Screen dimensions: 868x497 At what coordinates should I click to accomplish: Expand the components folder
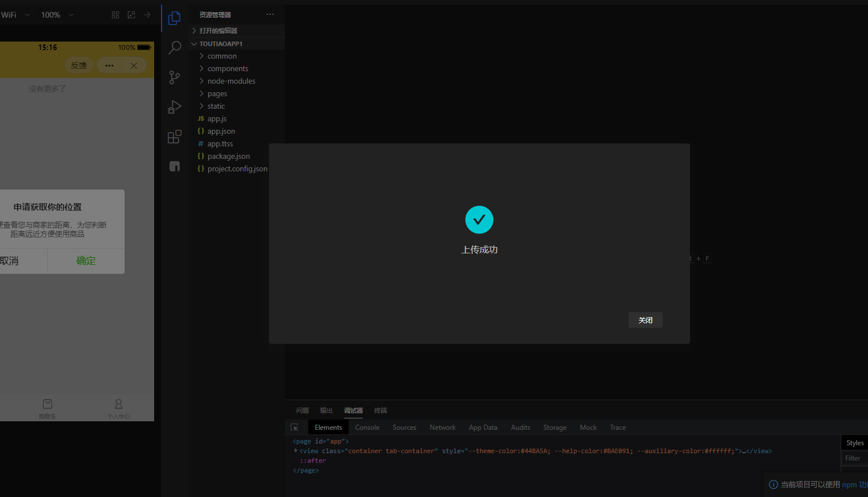click(x=237, y=68)
